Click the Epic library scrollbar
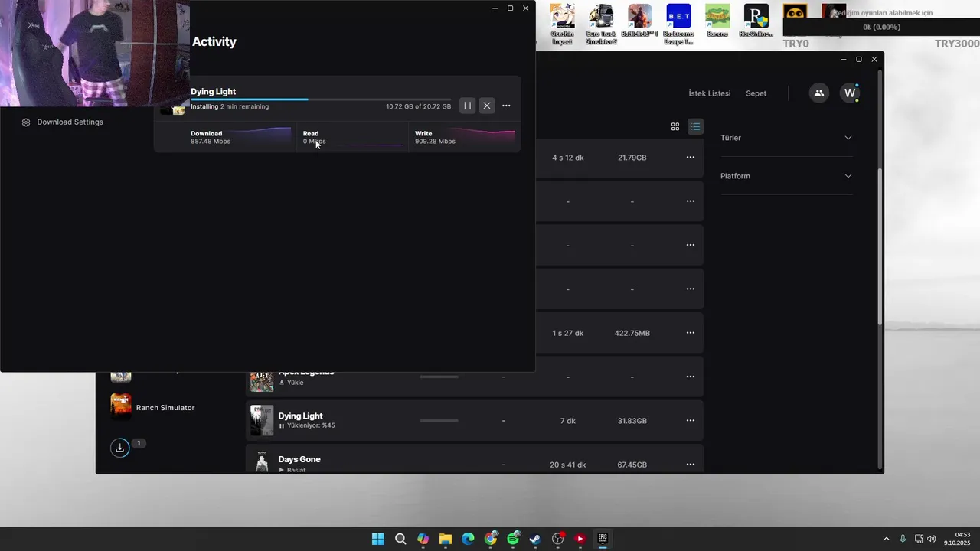980x551 pixels. [x=880, y=245]
